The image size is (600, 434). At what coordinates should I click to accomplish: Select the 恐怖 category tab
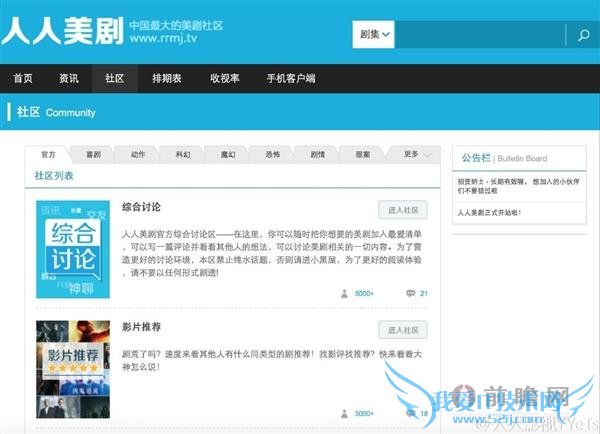pyautogui.click(x=273, y=155)
